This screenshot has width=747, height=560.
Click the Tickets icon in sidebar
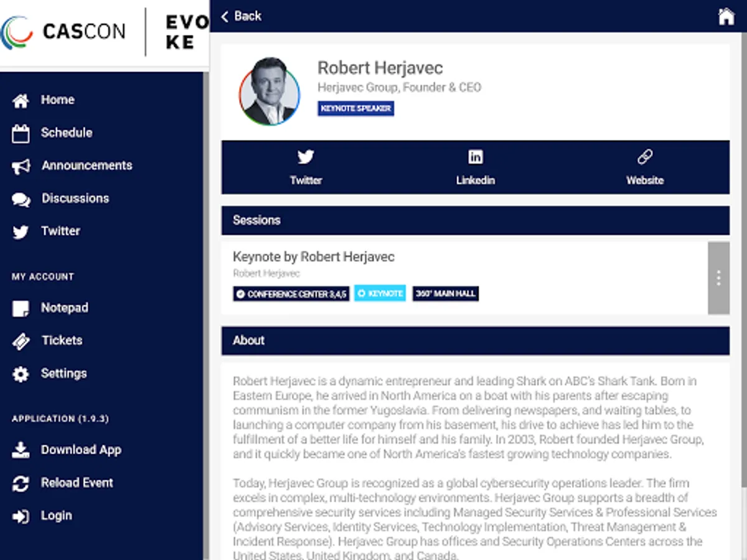21,341
